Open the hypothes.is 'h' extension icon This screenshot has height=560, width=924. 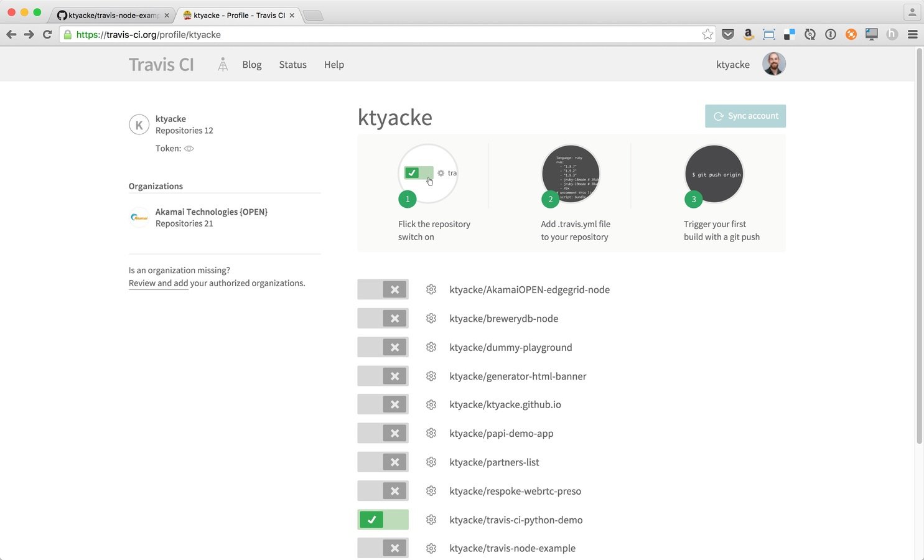pyautogui.click(x=892, y=34)
